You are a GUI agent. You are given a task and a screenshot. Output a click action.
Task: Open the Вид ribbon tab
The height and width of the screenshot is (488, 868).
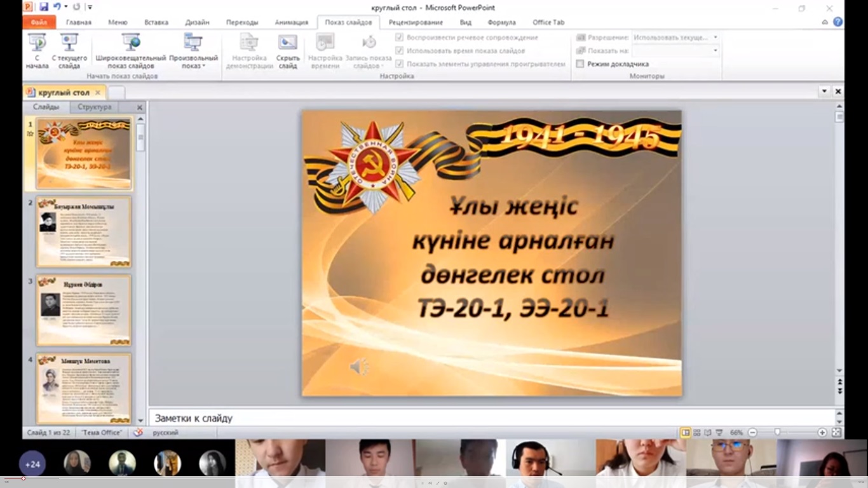(466, 22)
